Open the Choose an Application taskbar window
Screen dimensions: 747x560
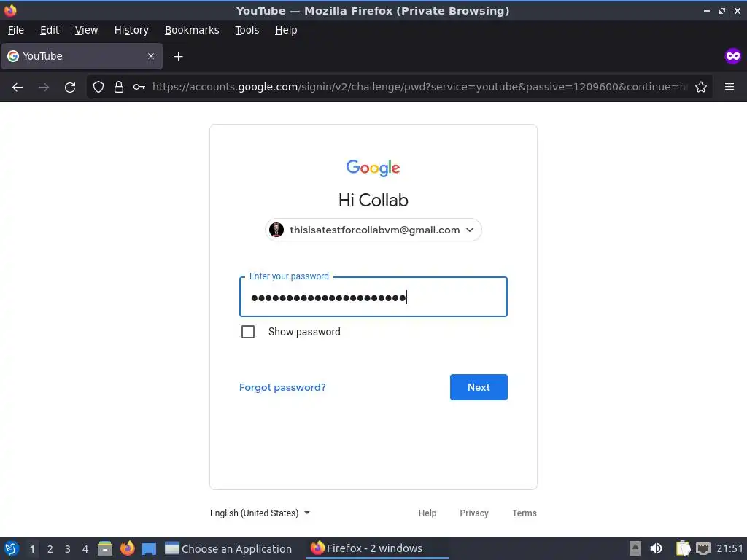point(228,548)
